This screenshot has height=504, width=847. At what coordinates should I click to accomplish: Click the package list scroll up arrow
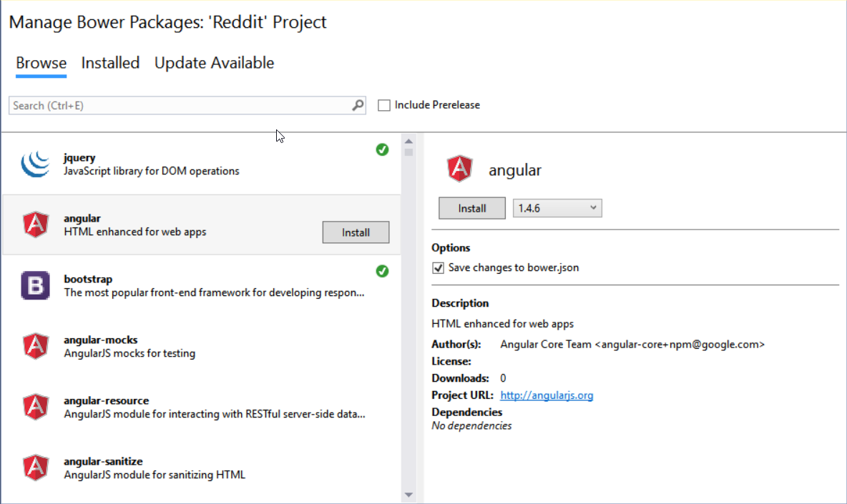point(408,141)
